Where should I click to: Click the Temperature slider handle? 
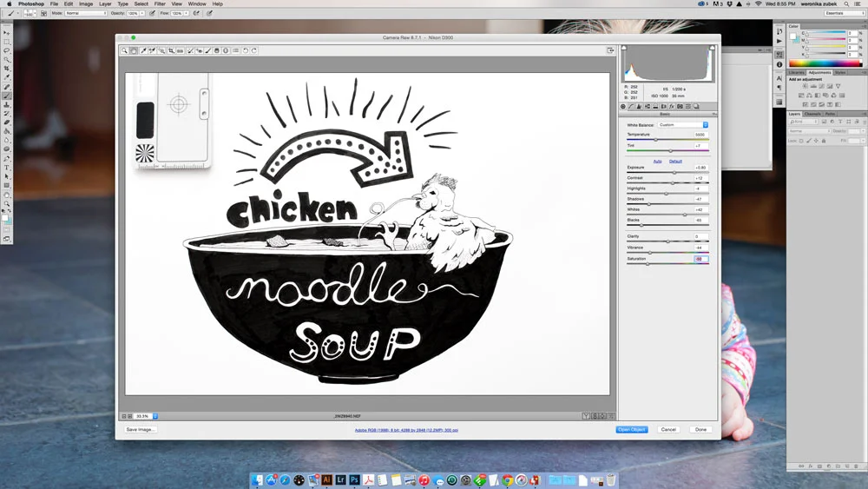point(656,140)
